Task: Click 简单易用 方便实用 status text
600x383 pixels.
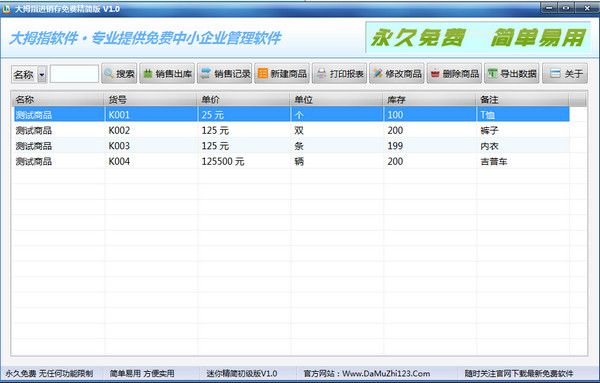Action: (142, 373)
